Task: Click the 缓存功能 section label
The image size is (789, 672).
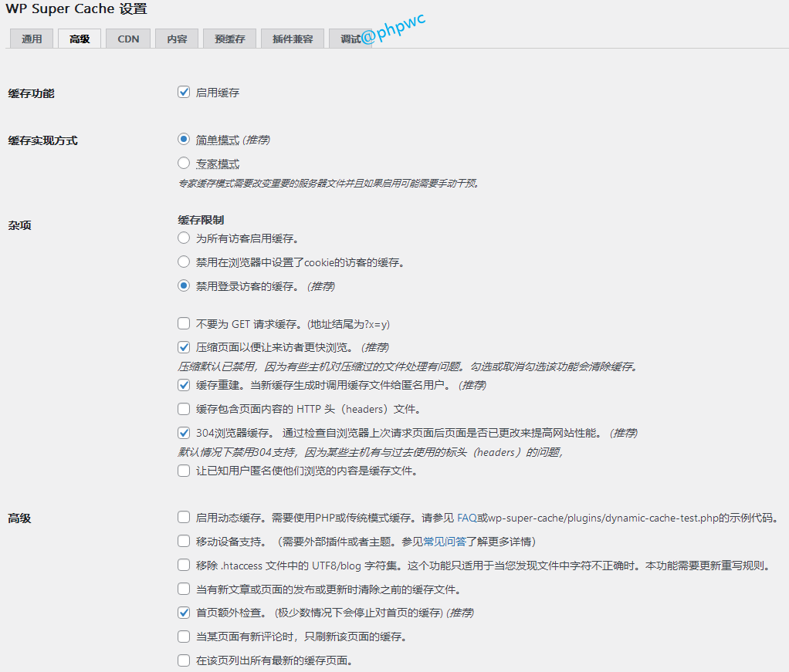Action: [x=31, y=93]
